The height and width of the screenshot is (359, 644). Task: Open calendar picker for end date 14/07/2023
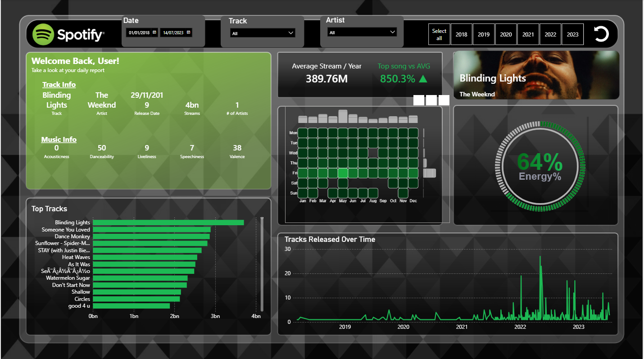[x=189, y=32]
